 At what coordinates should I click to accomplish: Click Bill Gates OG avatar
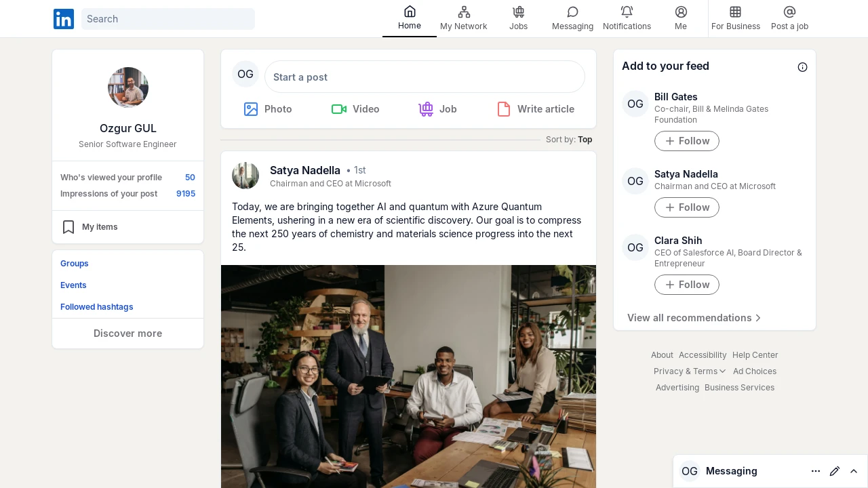[635, 104]
